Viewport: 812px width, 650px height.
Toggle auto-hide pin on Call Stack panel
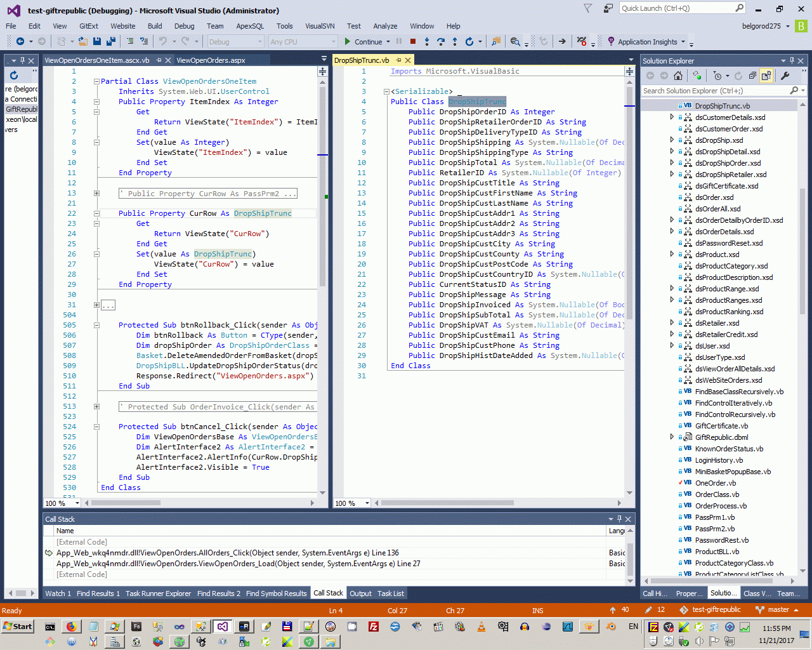point(619,519)
